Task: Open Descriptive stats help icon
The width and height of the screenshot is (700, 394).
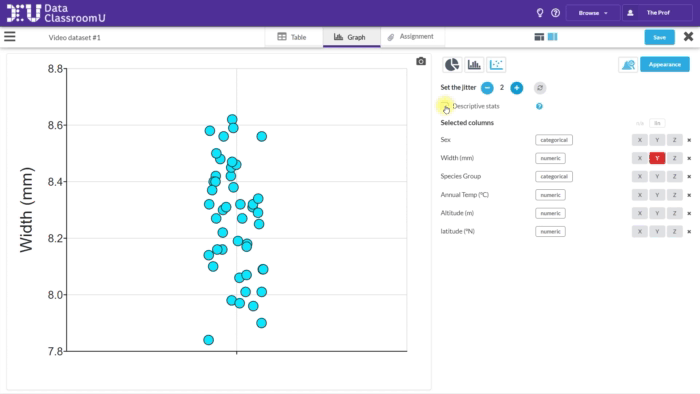Action: (x=539, y=106)
